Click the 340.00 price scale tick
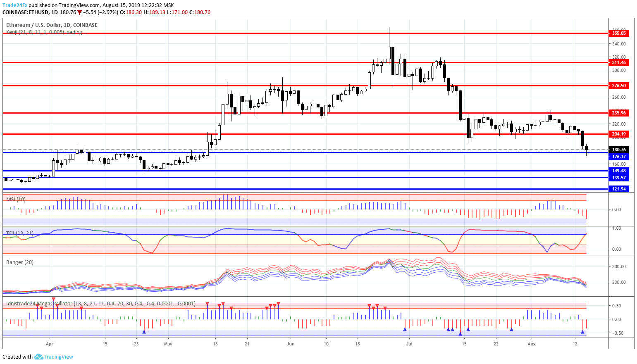Screen dimensions: 637x364 tap(619, 44)
